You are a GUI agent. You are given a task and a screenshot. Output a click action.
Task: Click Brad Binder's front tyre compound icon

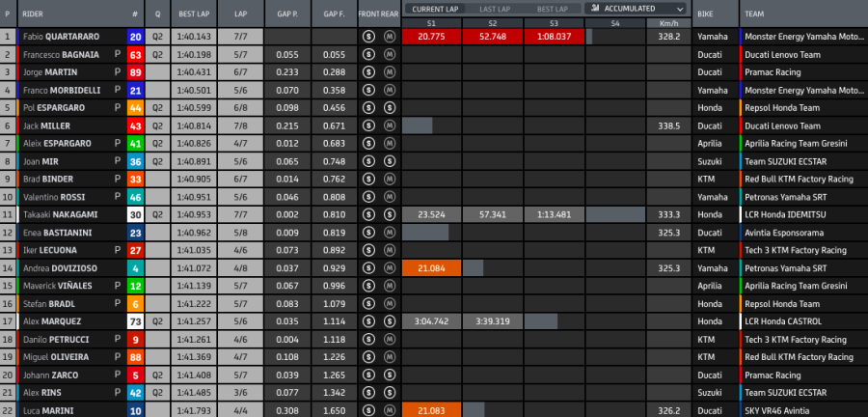point(368,179)
